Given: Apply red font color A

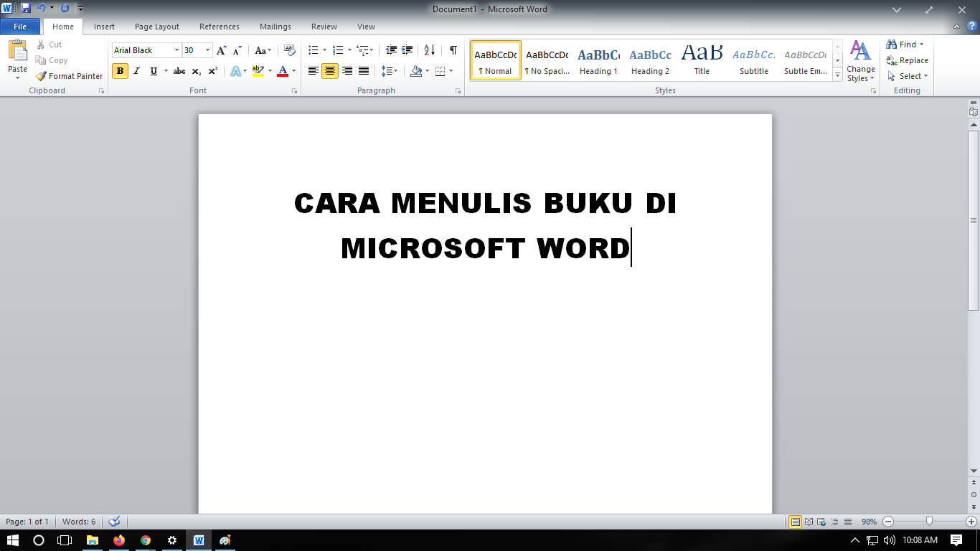Looking at the screenshot, I should pyautogui.click(x=283, y=71).
